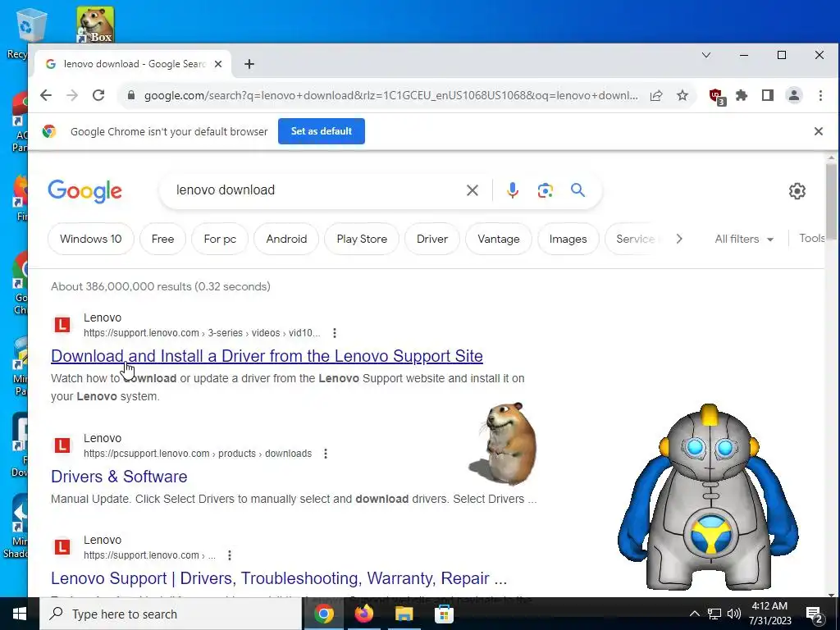The height and width of the screenshot is (630, 840).
Task: Select the For pc filter chip
Action: [220, 239]
